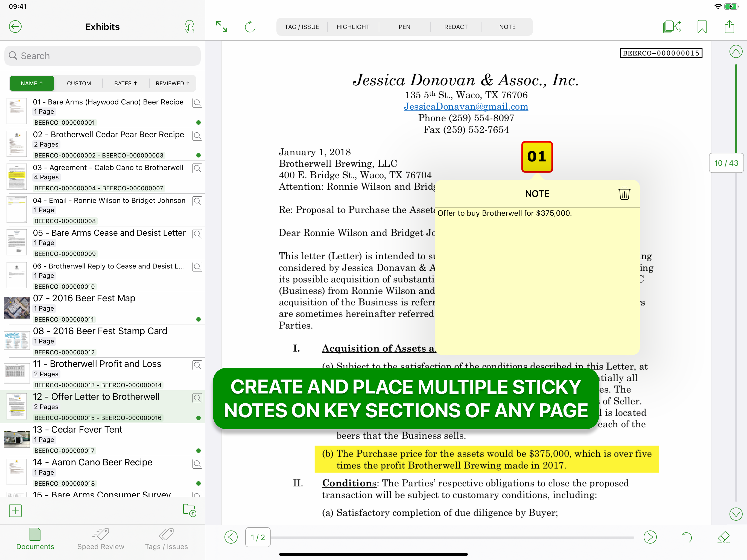Tap the fullscreen expand arrows icon
The image size is (747, 560).
(x=222, y=27)
